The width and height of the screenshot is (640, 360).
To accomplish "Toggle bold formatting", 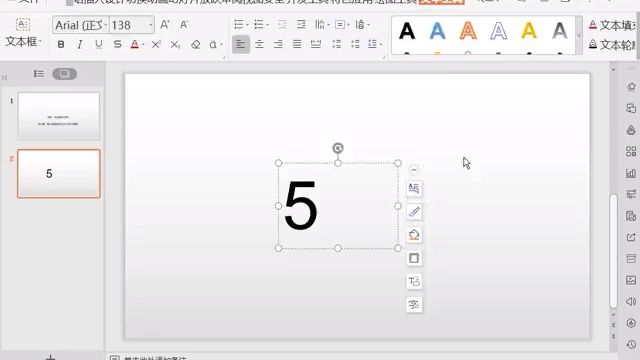I will click(61, 44).
